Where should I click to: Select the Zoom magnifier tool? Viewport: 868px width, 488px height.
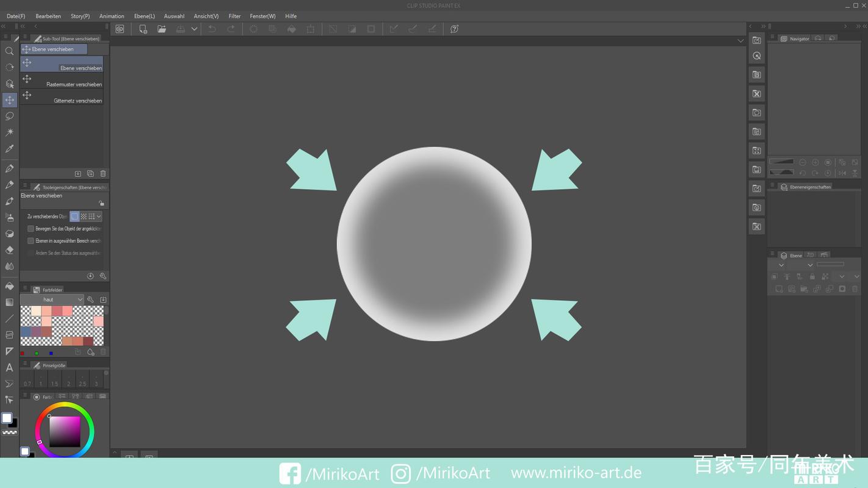pyautogui.click(x=9, y=51)
